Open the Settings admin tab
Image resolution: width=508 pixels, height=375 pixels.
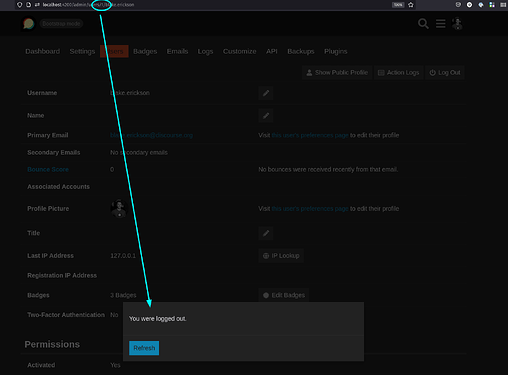pos(82,51)
